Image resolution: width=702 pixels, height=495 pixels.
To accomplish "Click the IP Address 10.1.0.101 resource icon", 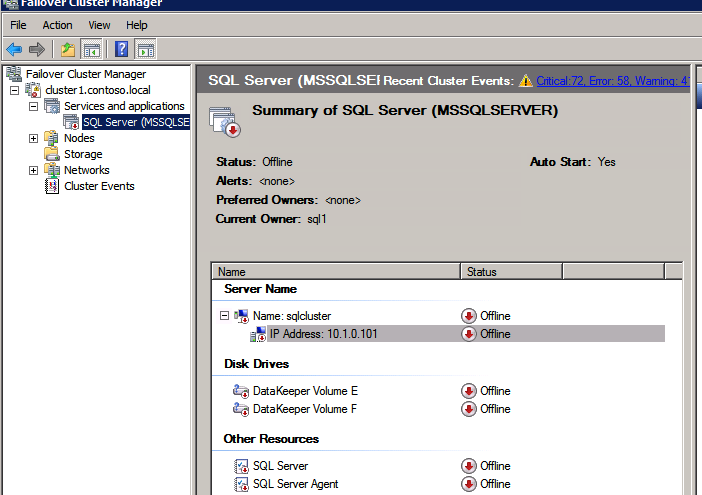I will pos(258,334).
